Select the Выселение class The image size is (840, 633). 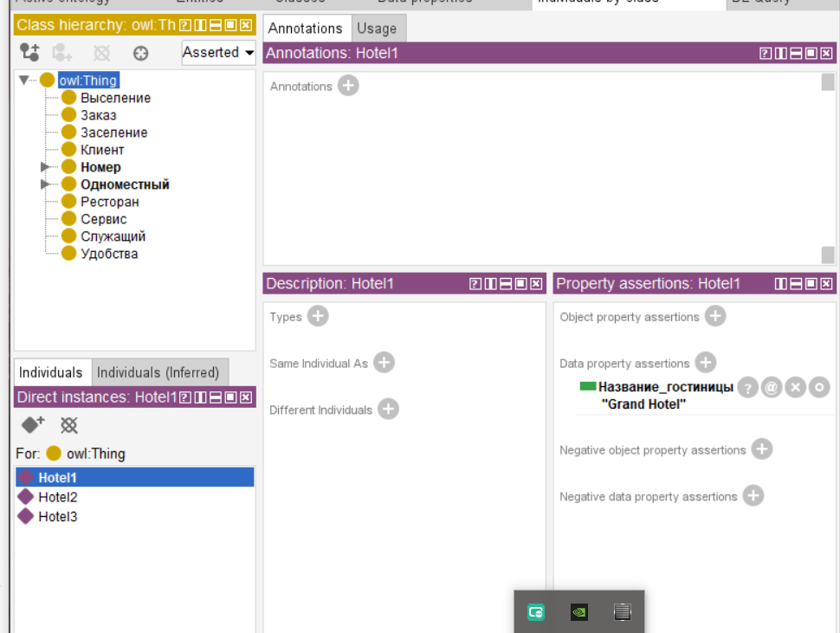click(x=116, y=98)
